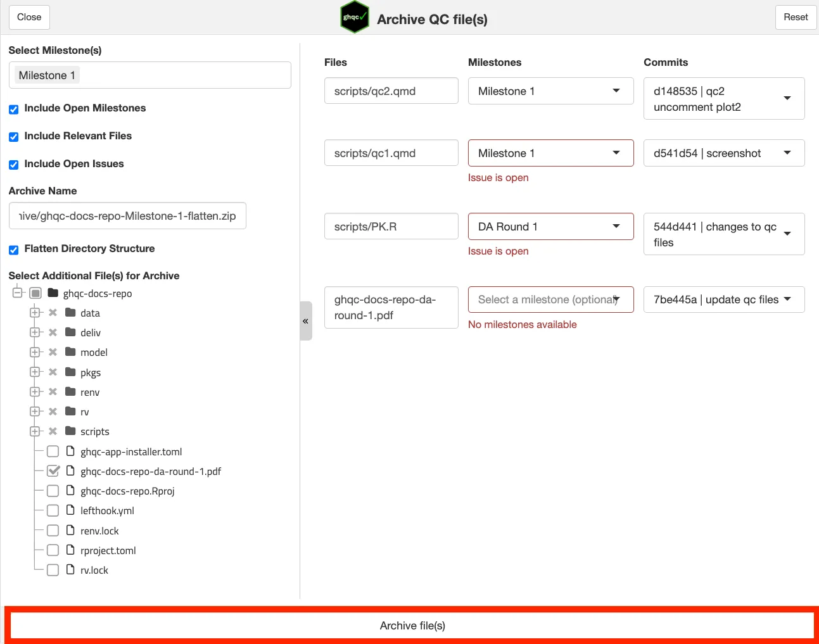Uncheck Include Open Milestones

click(13, 109)
